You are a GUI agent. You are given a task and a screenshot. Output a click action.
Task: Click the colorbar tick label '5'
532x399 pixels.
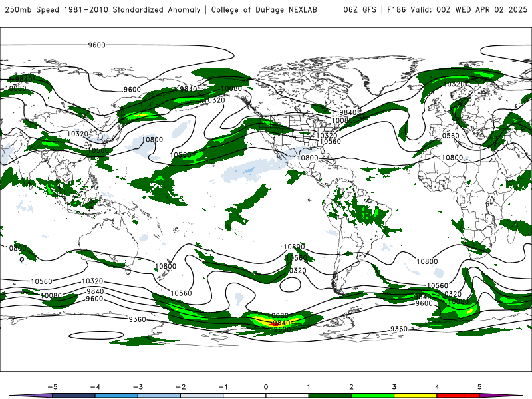[479, 387]
